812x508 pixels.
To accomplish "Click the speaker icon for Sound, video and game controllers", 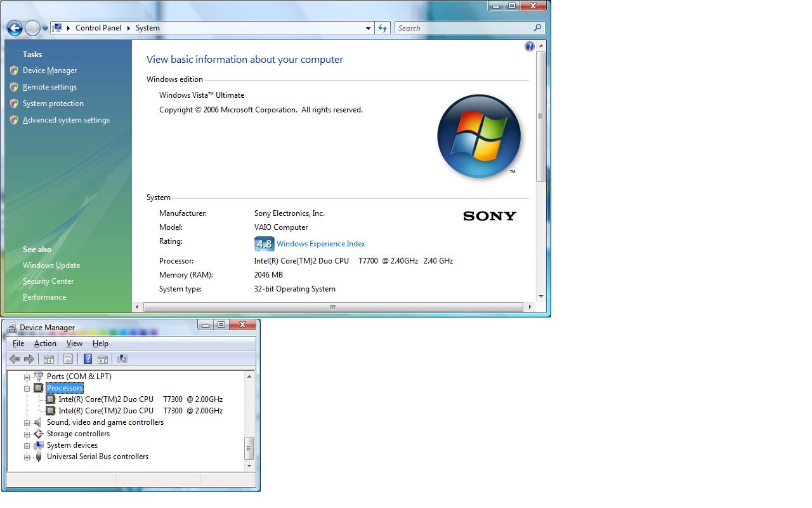I will 39,422.
